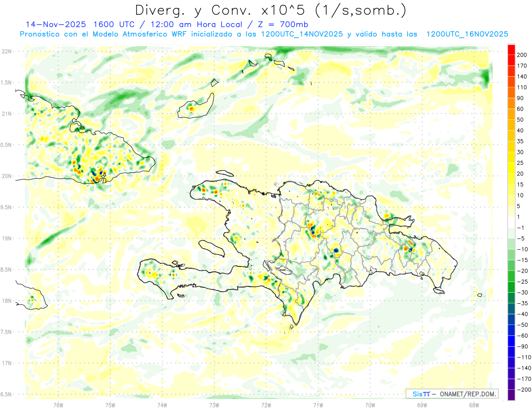Click the colorbar value '-5'
Viewport: 532px width, 411px height.
coord(521,239)
